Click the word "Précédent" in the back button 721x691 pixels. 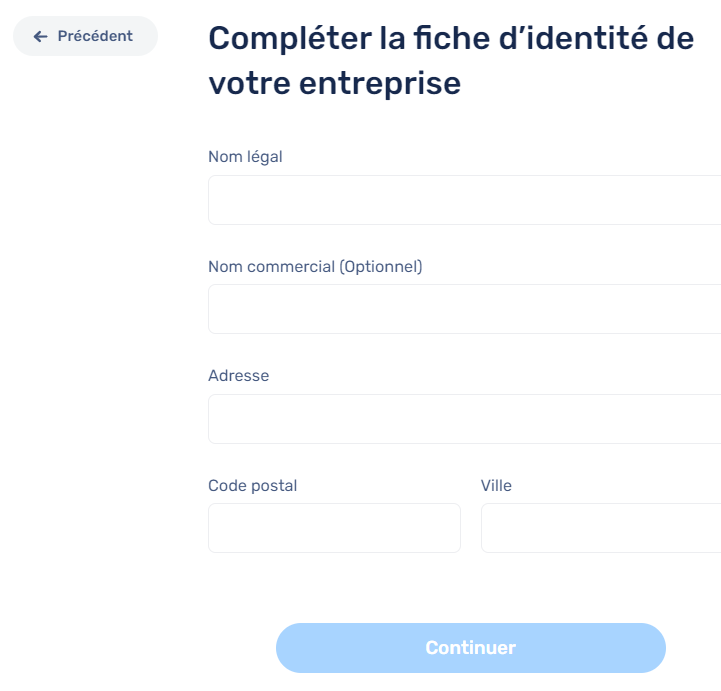[95, 36]
